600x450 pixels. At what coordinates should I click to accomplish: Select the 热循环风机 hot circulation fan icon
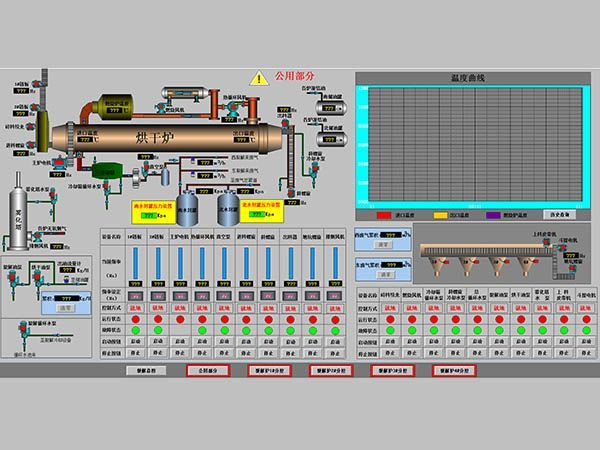pos(231,108)
